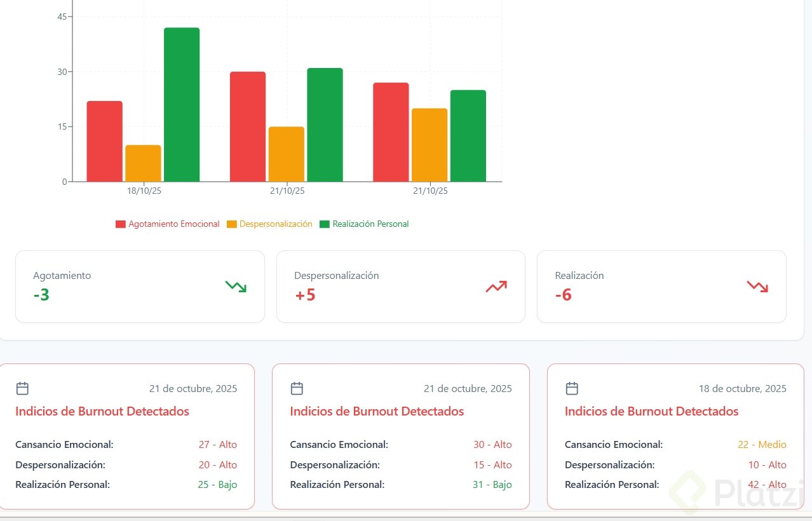
Task: Click Despersonalización label beside 20 - Alto
Action: click(x=60, y=465)
